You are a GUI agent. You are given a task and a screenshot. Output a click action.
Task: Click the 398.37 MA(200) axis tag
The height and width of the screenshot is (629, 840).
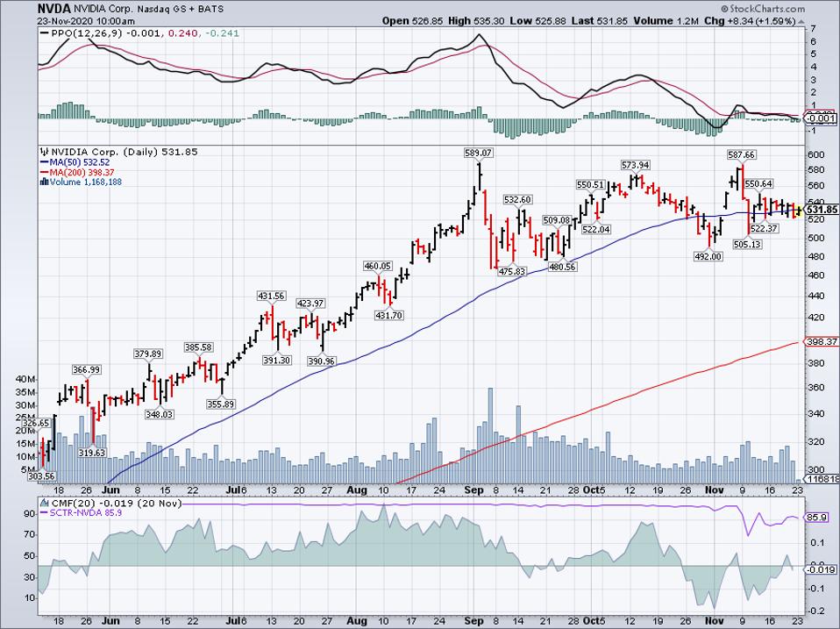pos(822,341)
